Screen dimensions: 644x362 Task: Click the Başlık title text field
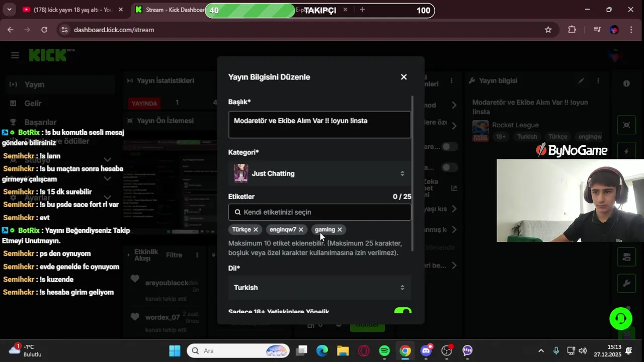(319, 125)
